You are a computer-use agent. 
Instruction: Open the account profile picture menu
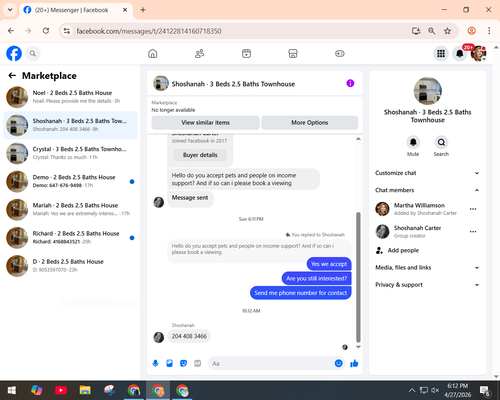point(478,53)
